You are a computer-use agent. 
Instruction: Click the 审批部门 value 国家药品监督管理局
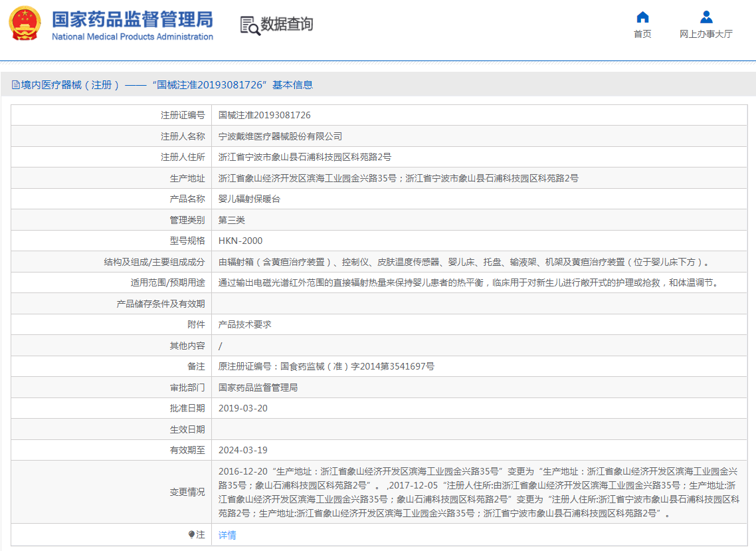(258, 388)
